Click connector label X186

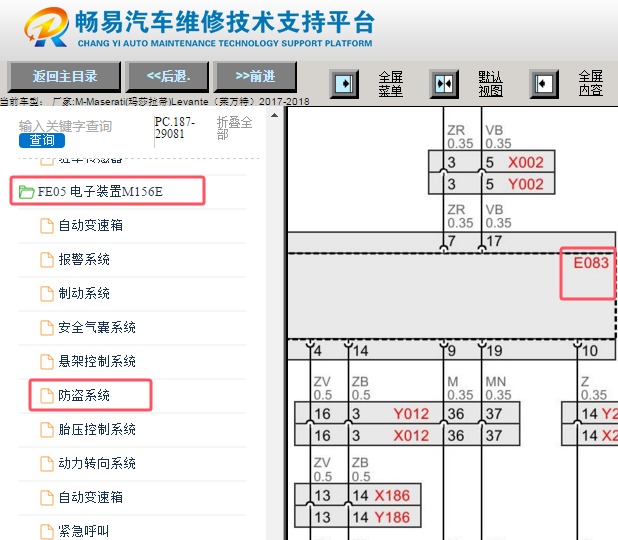[392, 495]
